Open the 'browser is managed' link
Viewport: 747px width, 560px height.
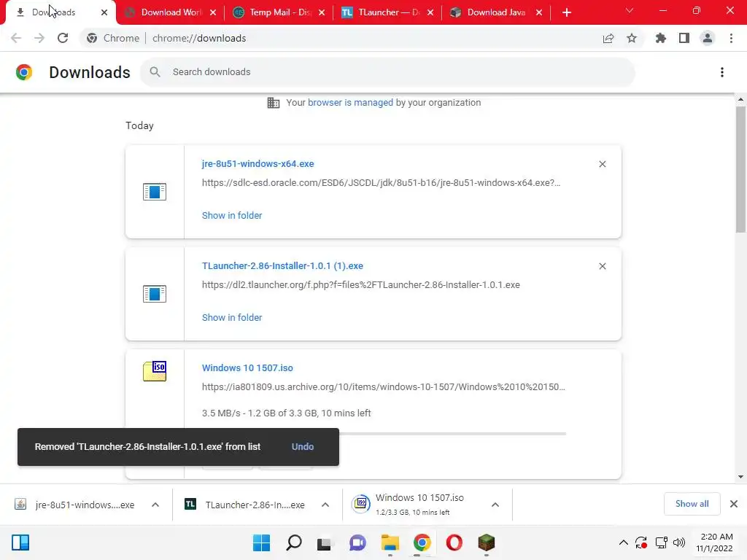[350, 102]
